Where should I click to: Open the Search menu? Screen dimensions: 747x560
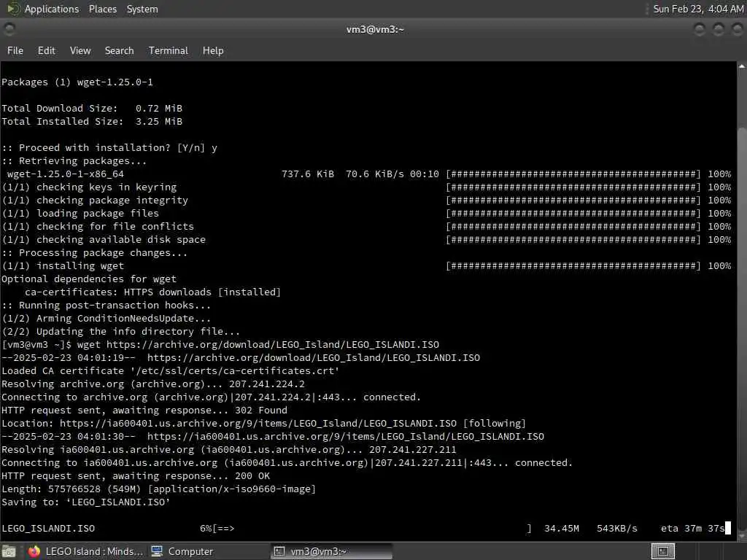[119, 50]
